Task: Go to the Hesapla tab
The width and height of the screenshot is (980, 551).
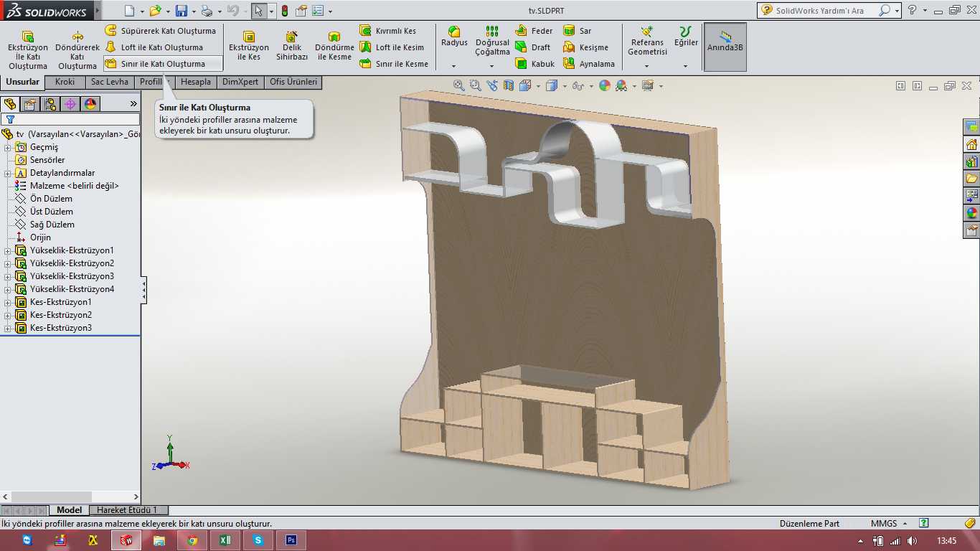Action: point(196,82)
